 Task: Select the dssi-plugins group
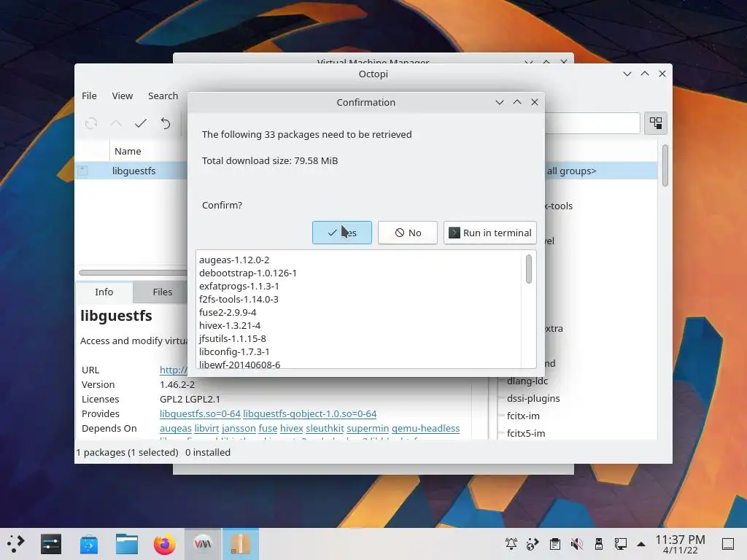(x=533, y=399)
